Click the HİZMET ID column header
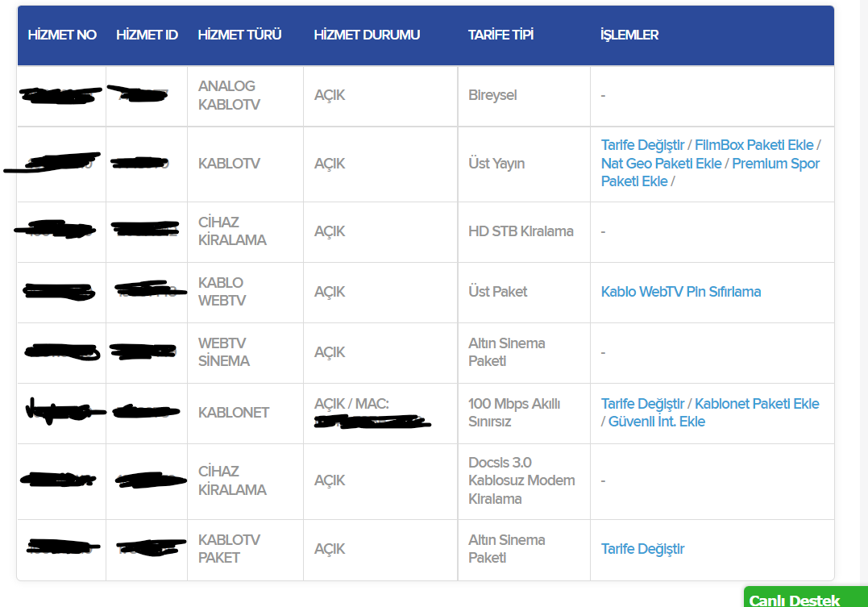868x607 pixels. (x=147, y=35)
